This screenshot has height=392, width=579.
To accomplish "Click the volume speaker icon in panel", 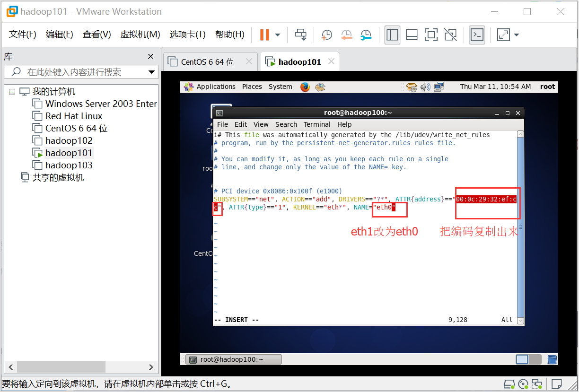I will click(x=425, y=87).
